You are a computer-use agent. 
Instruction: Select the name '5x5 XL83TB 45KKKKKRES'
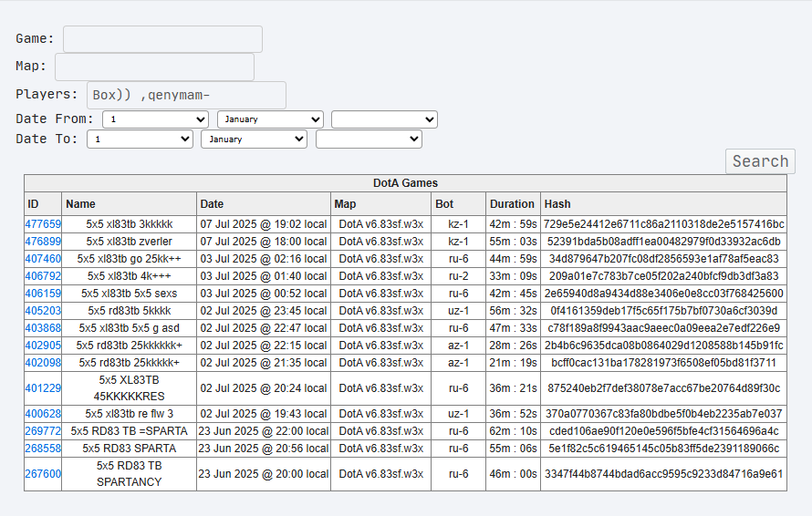pyautogui.click(x=130, y=388)
